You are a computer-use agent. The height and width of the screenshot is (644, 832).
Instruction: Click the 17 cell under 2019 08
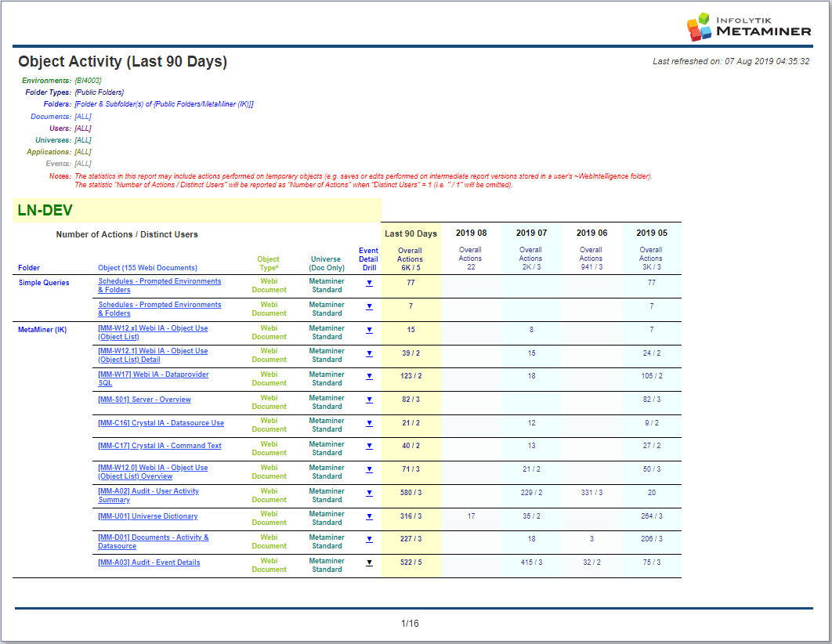471,516
